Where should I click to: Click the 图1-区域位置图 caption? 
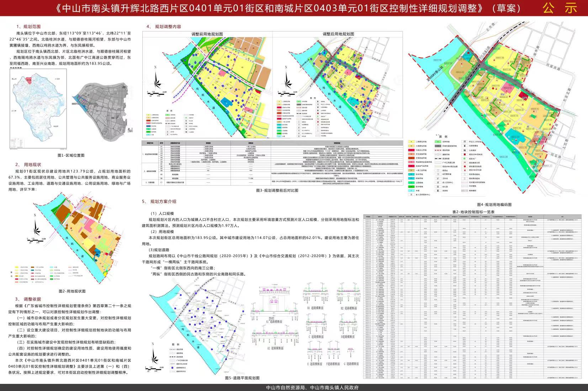[71, 156]
